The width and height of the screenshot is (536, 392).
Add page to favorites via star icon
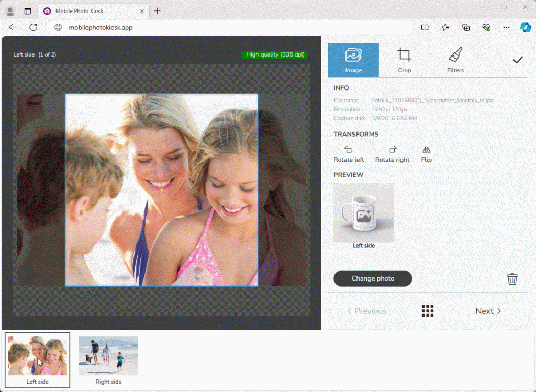445,27
